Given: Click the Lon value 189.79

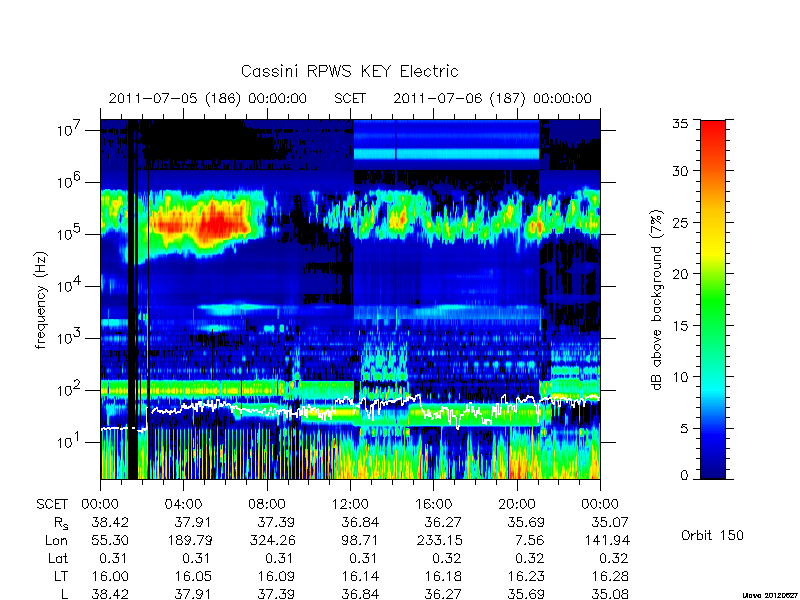Looking at the screenshot, I should coord(190,540).
